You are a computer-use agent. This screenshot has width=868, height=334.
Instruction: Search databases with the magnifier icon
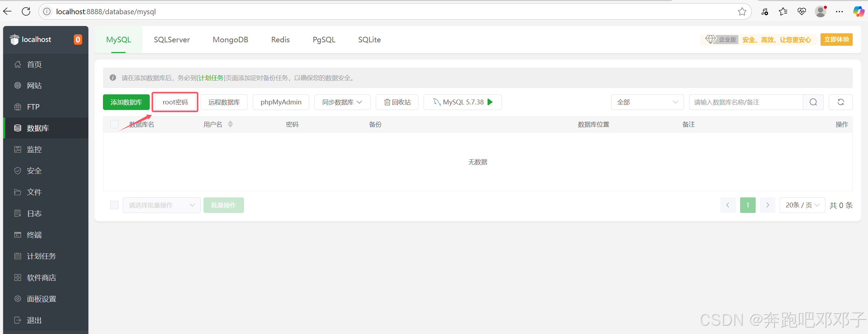tap(813, 102)
